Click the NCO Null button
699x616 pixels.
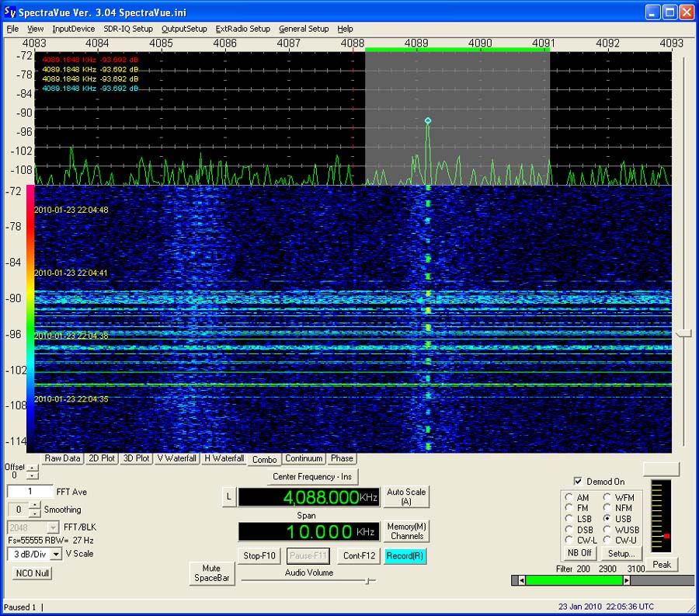[x=32, y=572]
